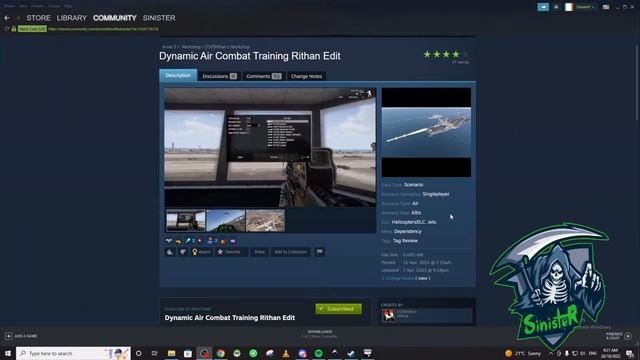640x360 pixels.
Task: Open the aircraft carrier preview image
Action: (426, 132)
